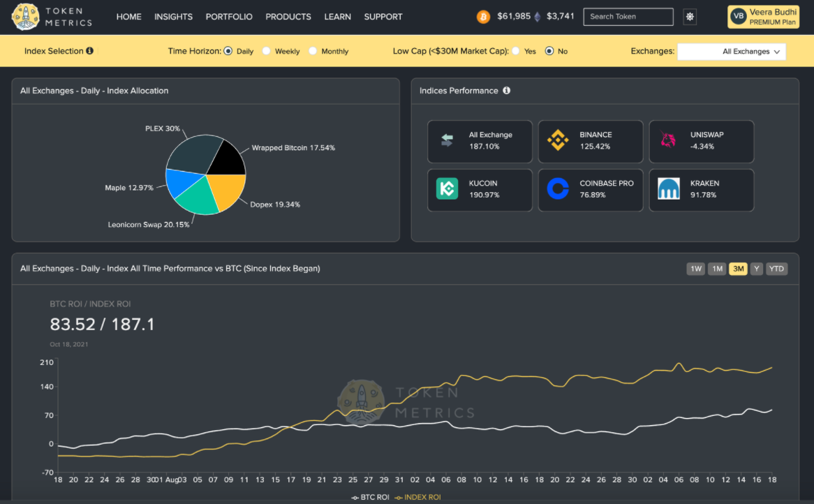This screenshot has width=814, height=504.
Task: Select the Binance index card
Action: [x=590, y=141]
